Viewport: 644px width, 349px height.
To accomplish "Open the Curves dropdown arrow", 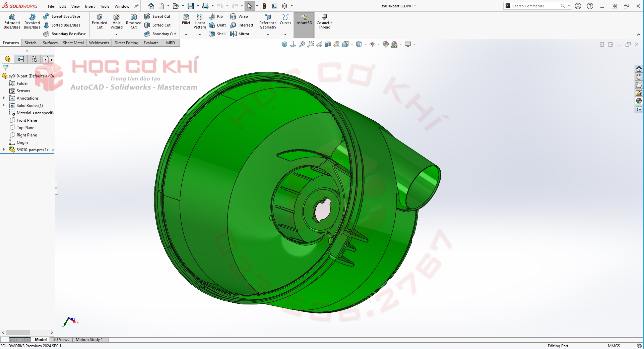I will (x=285, y=35).
